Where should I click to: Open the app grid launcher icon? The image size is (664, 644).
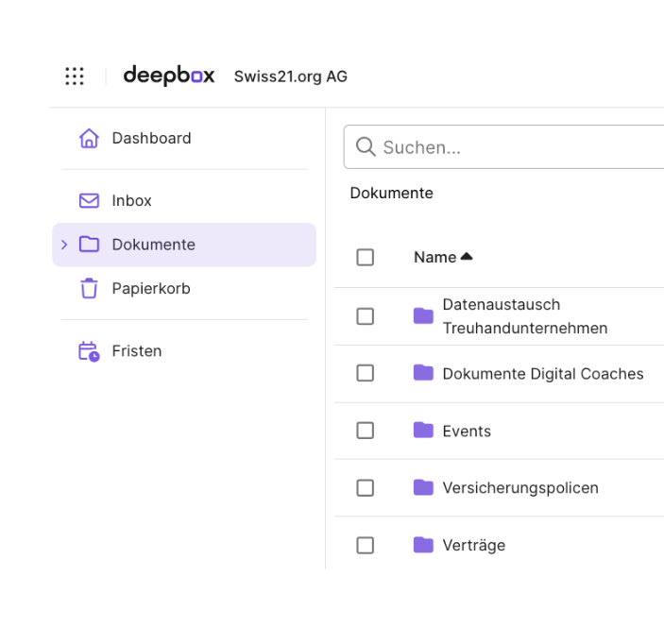[75, 76]
